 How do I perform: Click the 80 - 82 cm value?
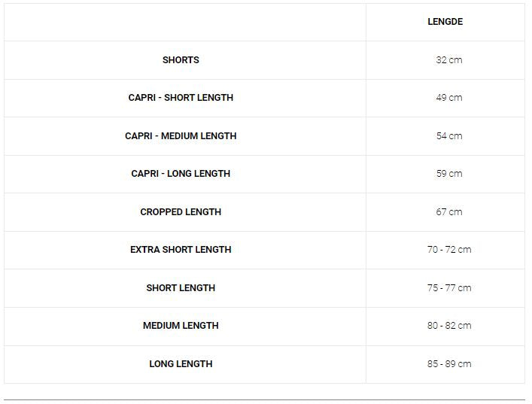coord(448,326)
